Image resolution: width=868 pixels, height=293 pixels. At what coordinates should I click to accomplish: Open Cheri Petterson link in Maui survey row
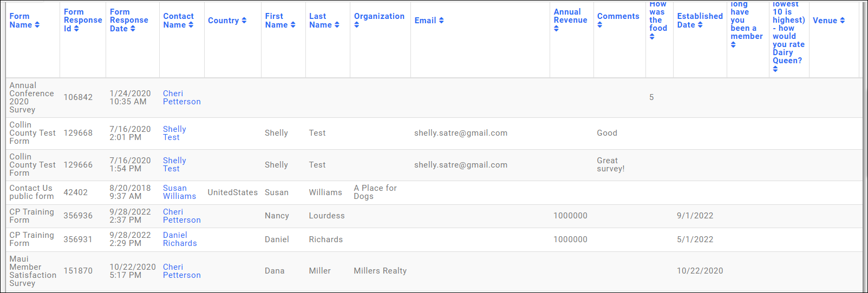point(181,271)
